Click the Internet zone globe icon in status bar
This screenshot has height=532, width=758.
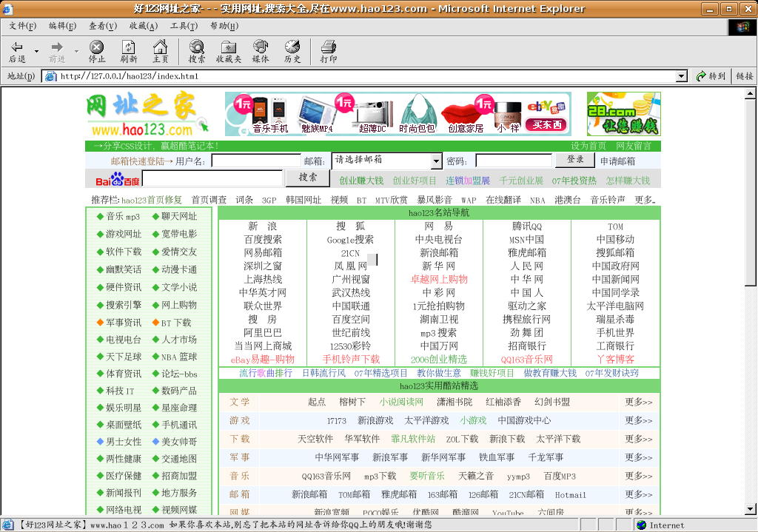click(642, 525)
